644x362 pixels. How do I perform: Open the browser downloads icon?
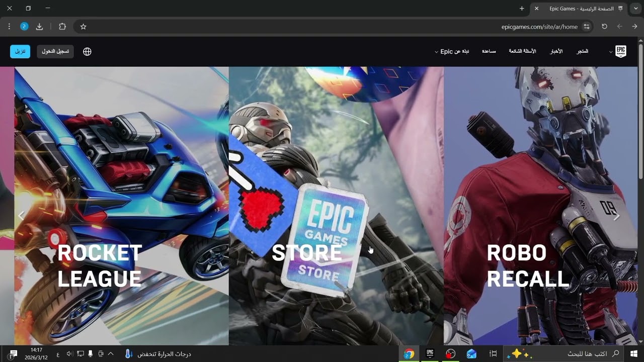39,27
